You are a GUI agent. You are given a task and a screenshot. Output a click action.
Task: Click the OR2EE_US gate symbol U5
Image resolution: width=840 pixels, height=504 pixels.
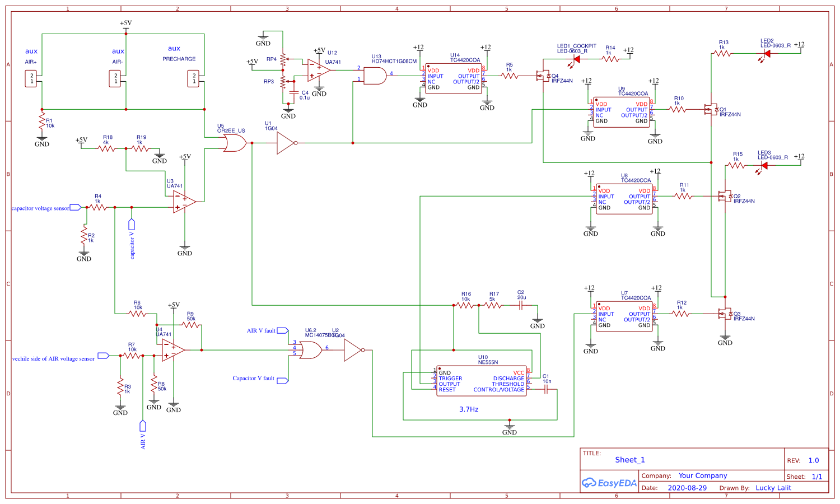pyautogui.click(x=235, y=143)
